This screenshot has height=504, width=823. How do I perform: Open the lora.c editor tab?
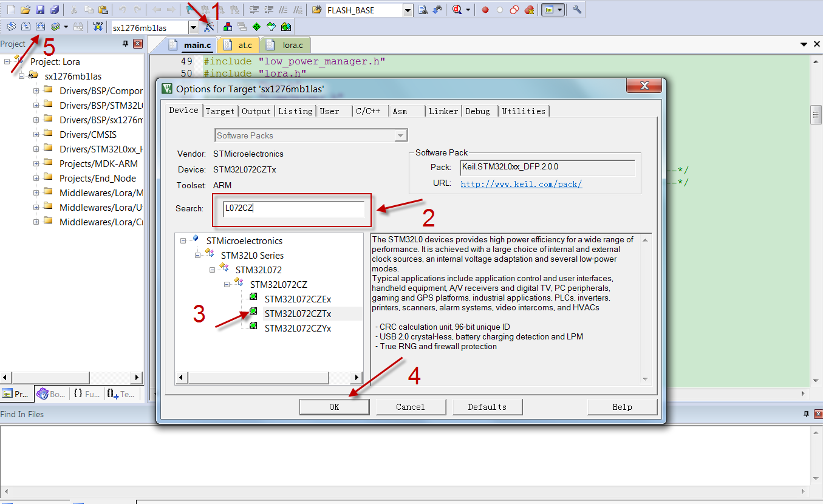285,45
